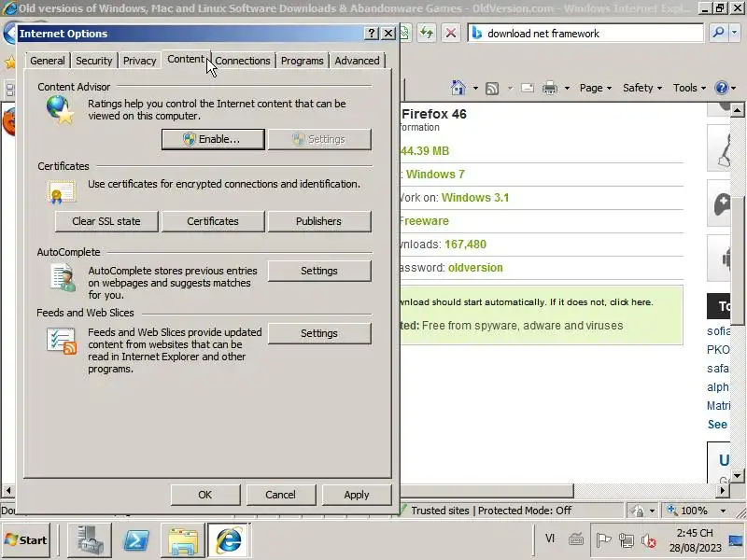Click Enable button under Content Advisor
The width and height of the screenshot is (747, 560).
pyautogui.click(x=213, y=139)
